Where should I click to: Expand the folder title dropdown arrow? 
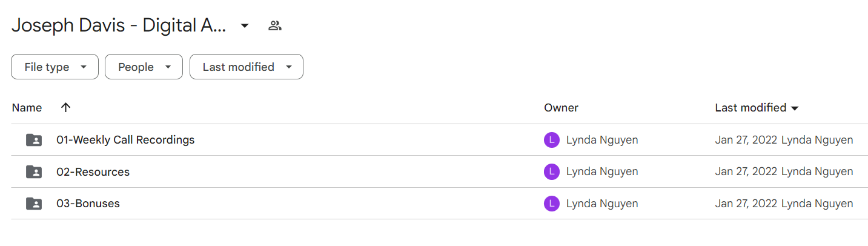245,25
